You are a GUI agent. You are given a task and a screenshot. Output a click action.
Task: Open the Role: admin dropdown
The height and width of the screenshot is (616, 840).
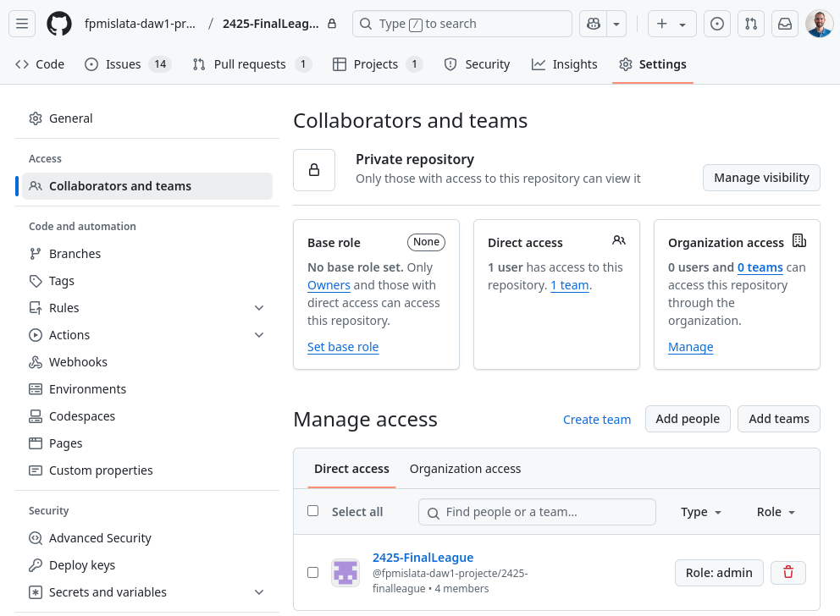pos(719,573)
